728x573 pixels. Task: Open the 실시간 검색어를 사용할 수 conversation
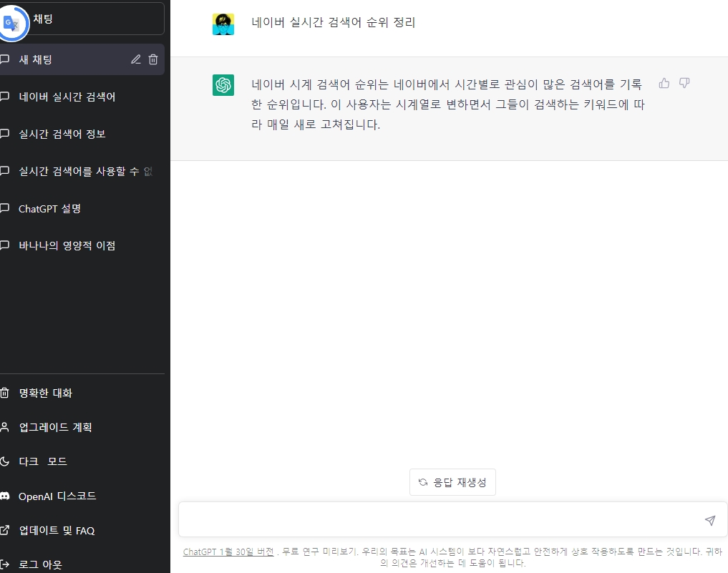[x=82, y=171]
